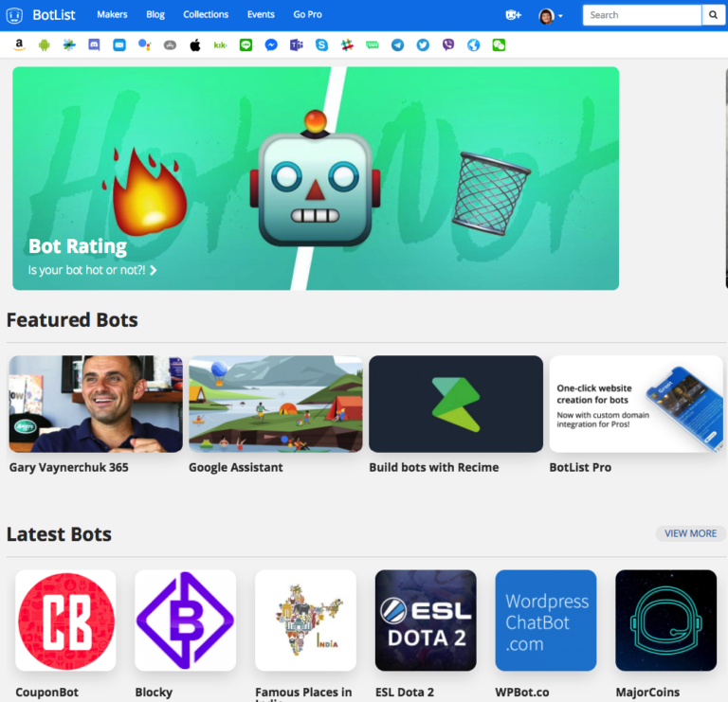Select the Cisco Spark platform icon
This screenshot has height=702, width=728.
[69, 45]
